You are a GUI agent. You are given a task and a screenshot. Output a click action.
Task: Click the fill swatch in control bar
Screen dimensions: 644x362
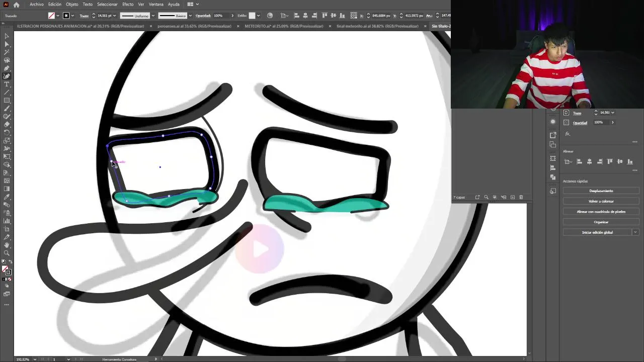tap(51, 16)
